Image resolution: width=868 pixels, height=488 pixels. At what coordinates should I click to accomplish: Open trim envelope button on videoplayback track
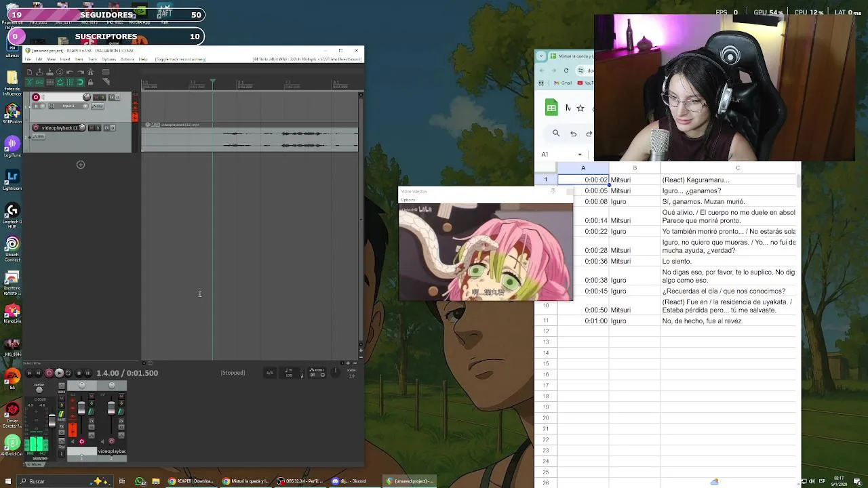point(39,136)
